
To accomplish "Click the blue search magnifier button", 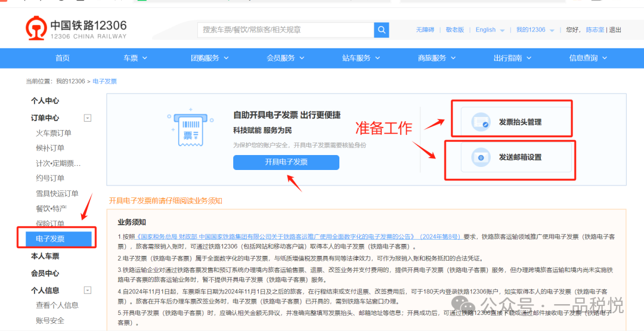I will point(382,30).
